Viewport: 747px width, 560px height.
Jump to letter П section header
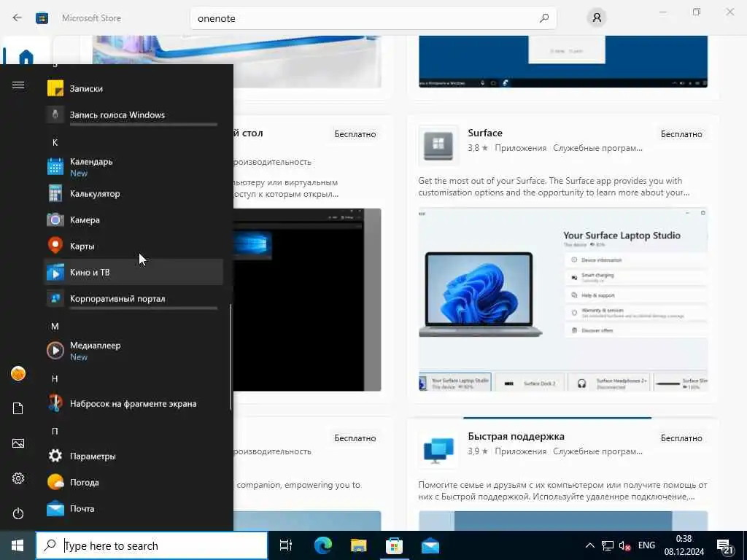[55, 431]
